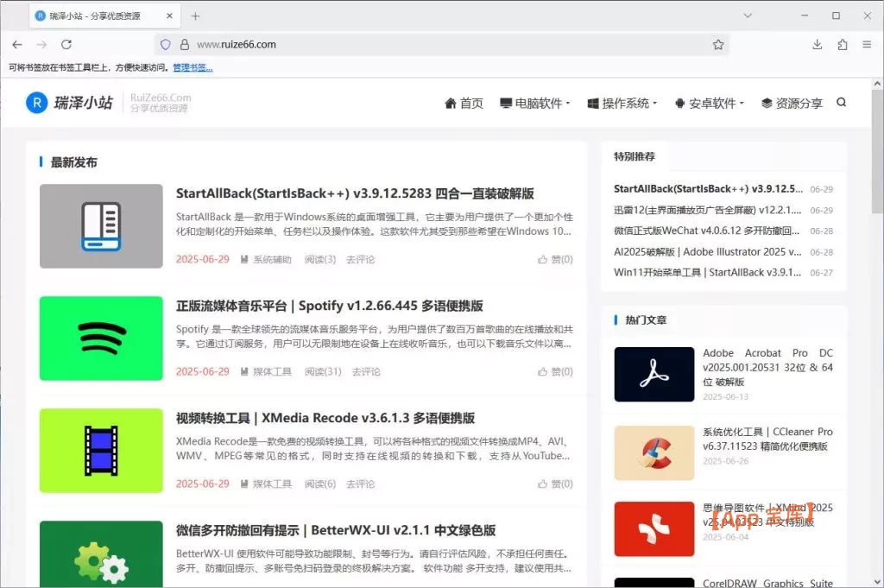The width and height of the screenshot is (884, 588).
Task: Reload the page with the refresh icon
Action: tap(66, 44)
